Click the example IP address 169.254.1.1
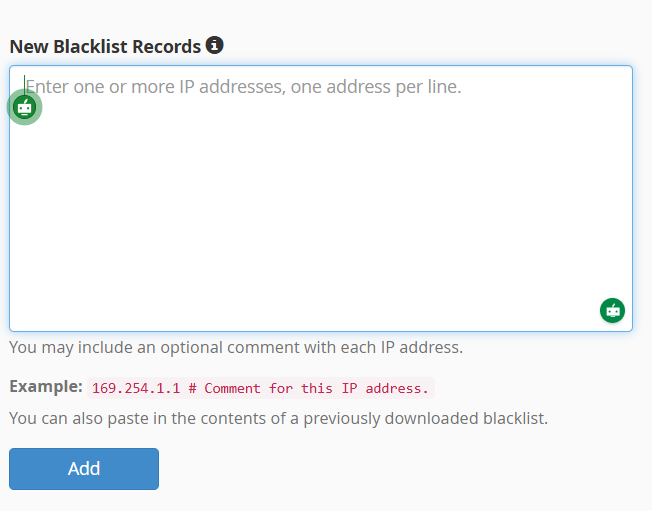 pyautogui.click(x=136, y=388)
